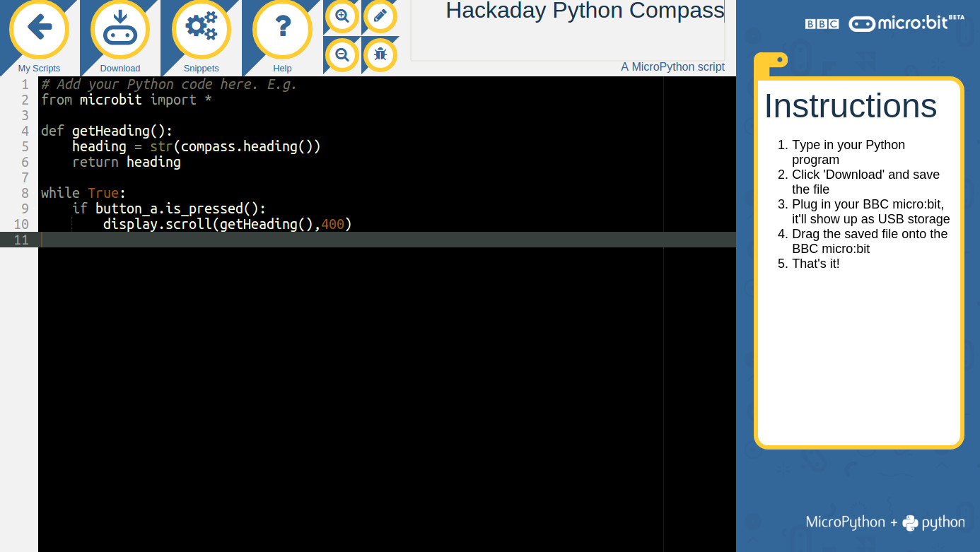
Task: Click the zoom out magnifier icon
Action: (342, 54)
